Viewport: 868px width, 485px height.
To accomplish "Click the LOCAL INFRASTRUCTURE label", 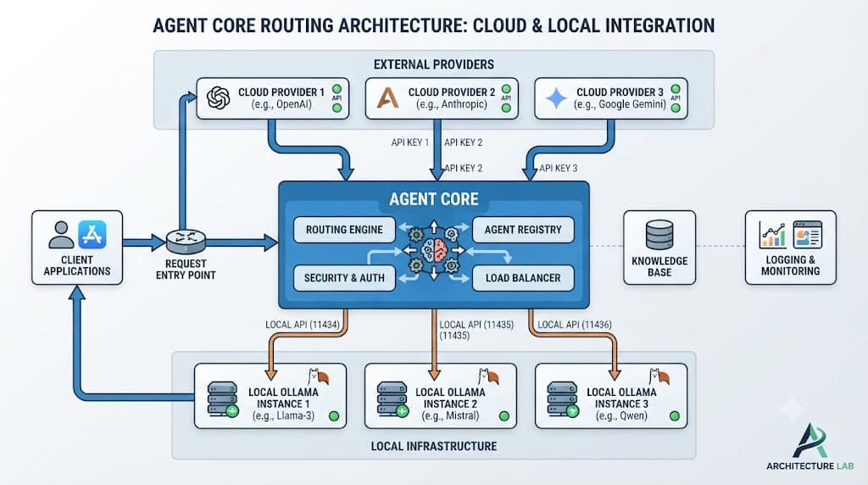I will 434,446.
